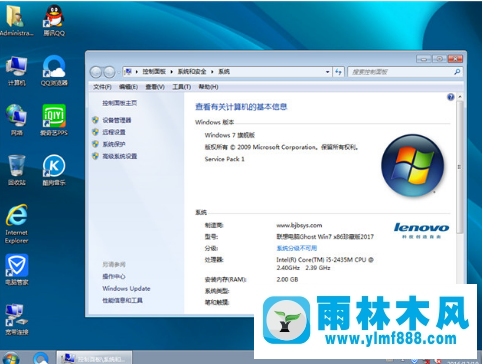Click the Service Pack 1 text
This screenshot has width=482, height=364.
[x=224, y=159]
